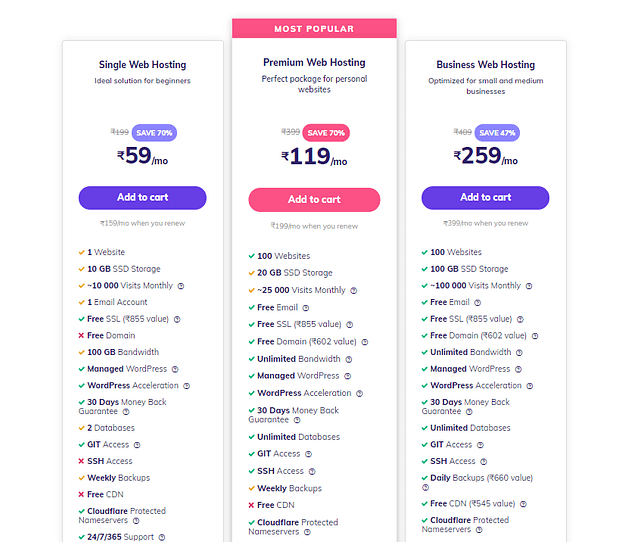Add Business Web Hosting to cart
The image size is (619, 542).
[x=485, y=198]
